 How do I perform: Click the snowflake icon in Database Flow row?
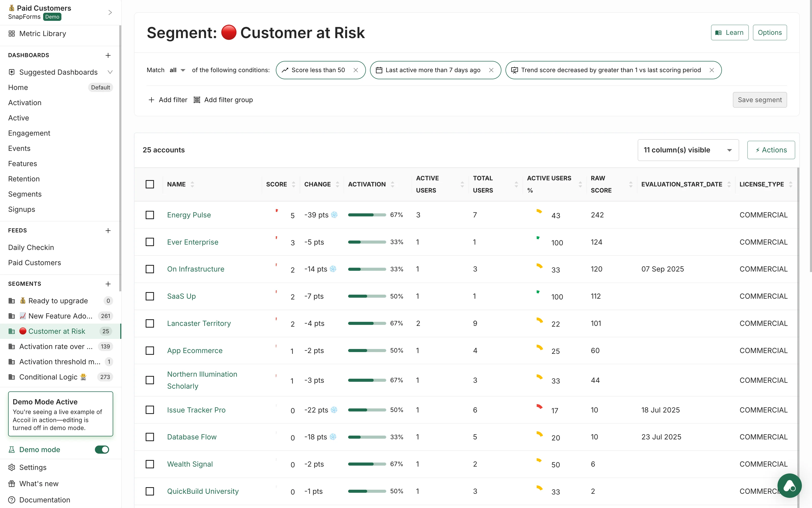(333, 437)
